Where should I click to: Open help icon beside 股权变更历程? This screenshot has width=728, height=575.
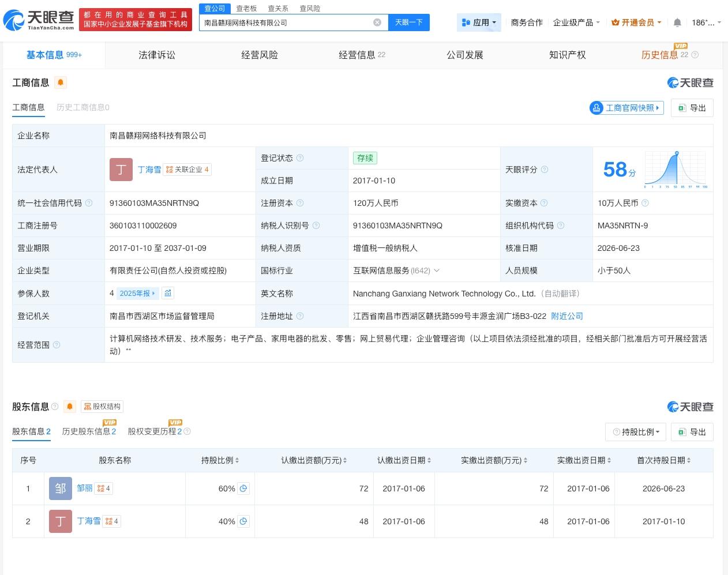[x=187, y=431]
